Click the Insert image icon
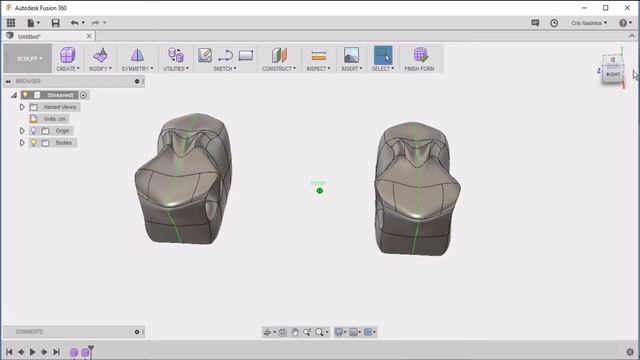Image resolution: width=640 pixels, height=360 pixels. tap(351, 55)
